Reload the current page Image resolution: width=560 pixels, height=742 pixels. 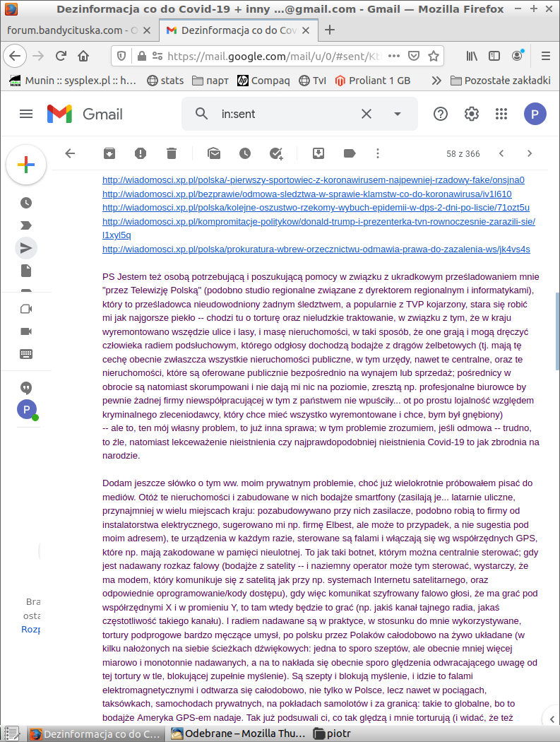pos(61,56)
